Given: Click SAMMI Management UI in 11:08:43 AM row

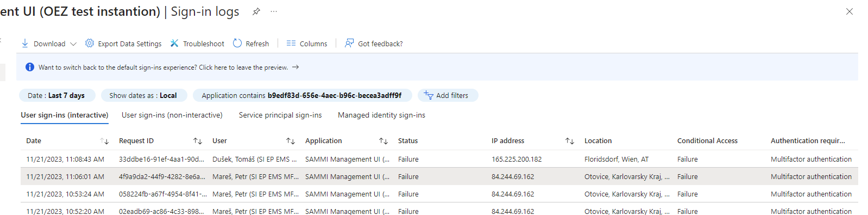Looking at the screenshot, I should (348, 159).
